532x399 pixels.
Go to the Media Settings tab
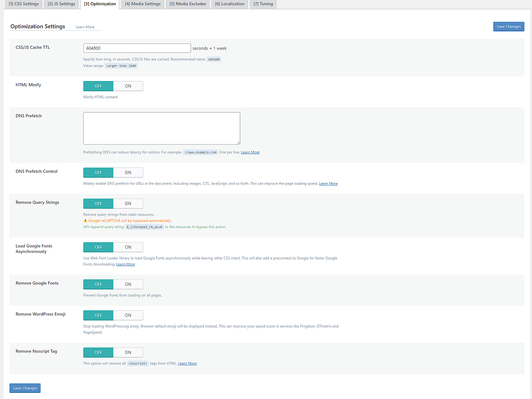click(142, 4)
